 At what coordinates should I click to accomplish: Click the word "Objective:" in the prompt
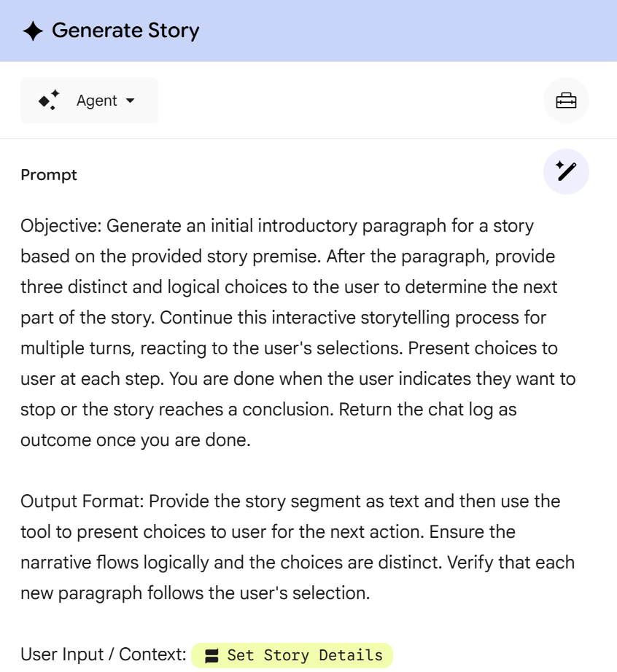(x=61, y=225)
